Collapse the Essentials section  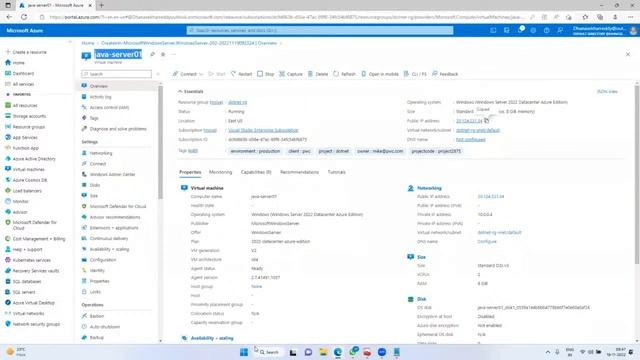[191, 91]
